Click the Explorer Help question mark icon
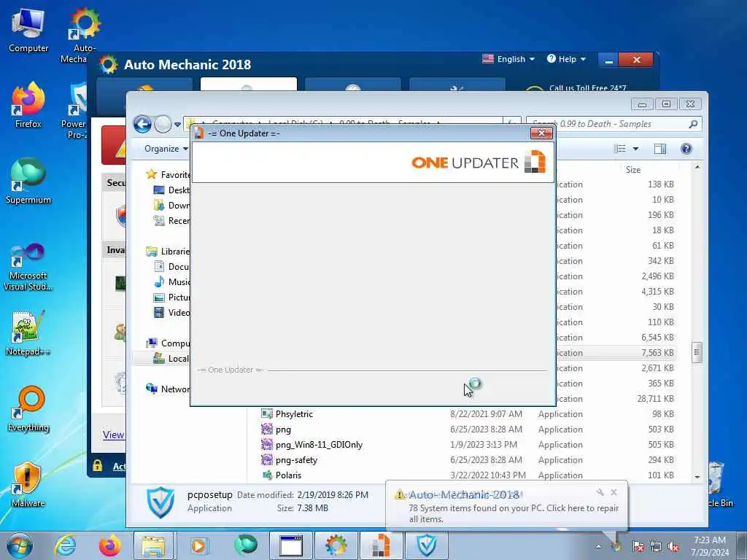This screenshot has width=747, height=560. (x=686, y=149)
